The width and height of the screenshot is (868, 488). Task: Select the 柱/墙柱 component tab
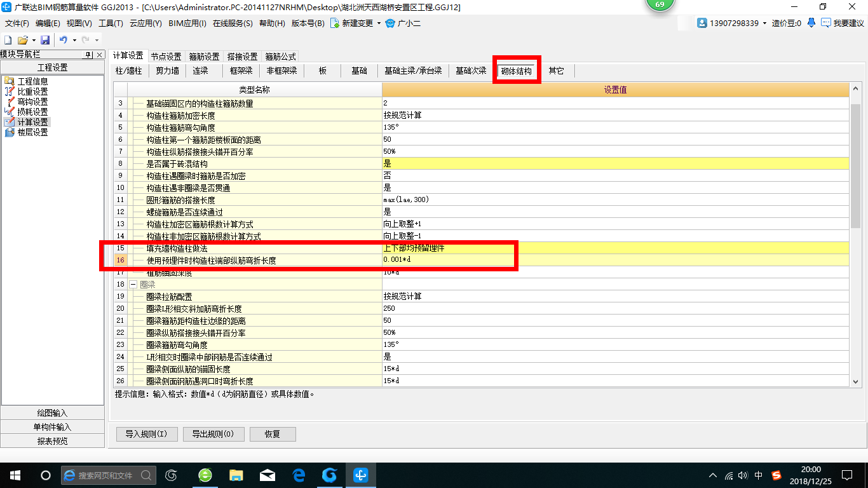[129, 71]
